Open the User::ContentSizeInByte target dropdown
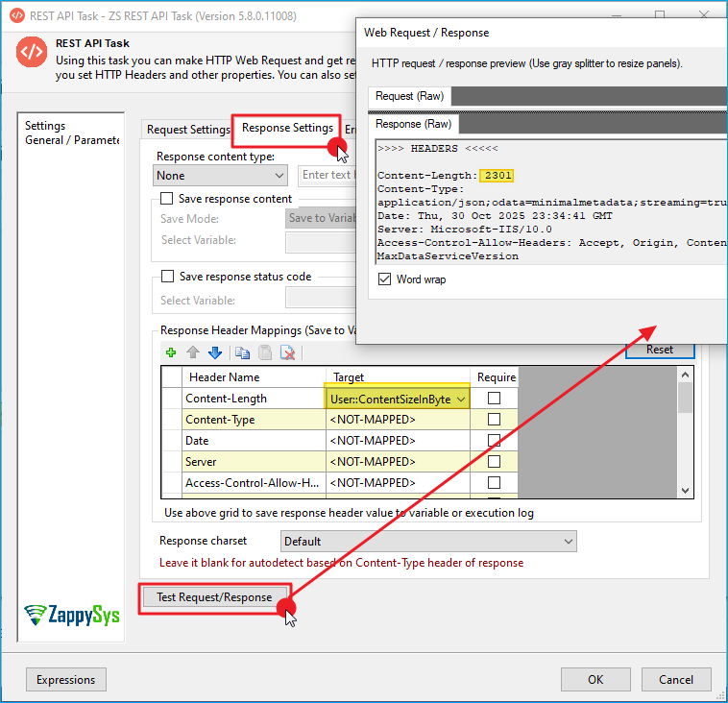Viewport: 728px width, 703px height. click(461, 399)
